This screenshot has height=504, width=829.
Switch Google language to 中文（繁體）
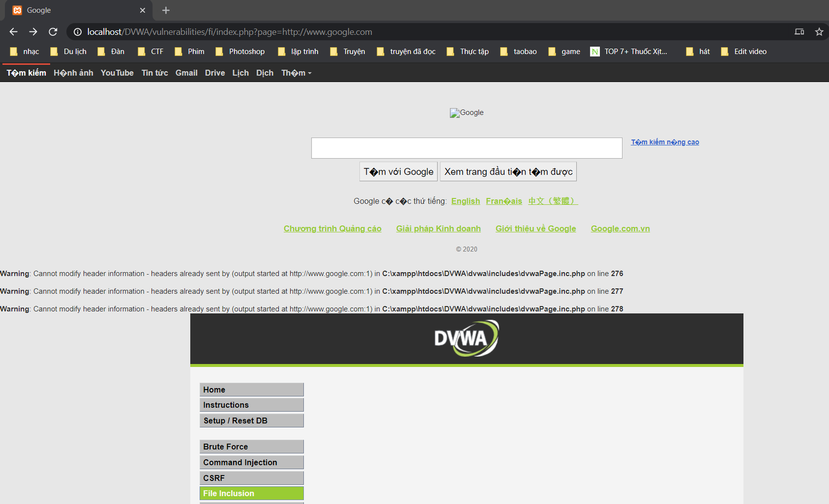click(x=553, y=201)
